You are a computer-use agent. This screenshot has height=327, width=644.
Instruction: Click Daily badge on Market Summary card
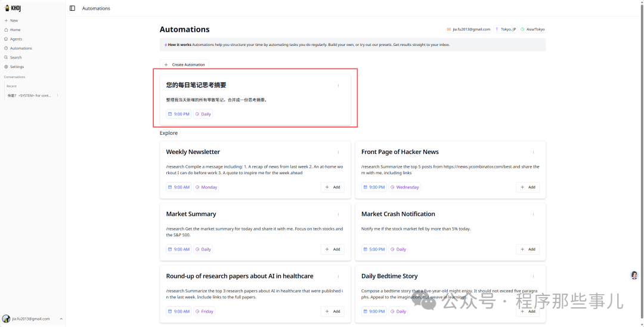(x=203, y=249)
